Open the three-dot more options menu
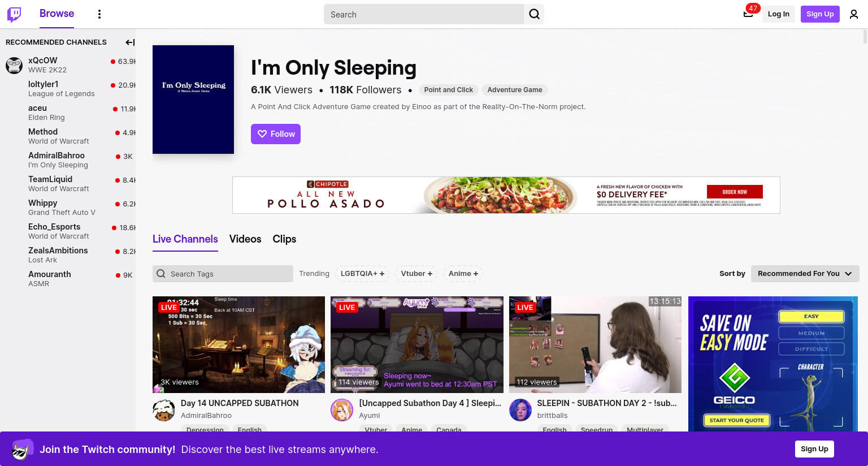 99,14
